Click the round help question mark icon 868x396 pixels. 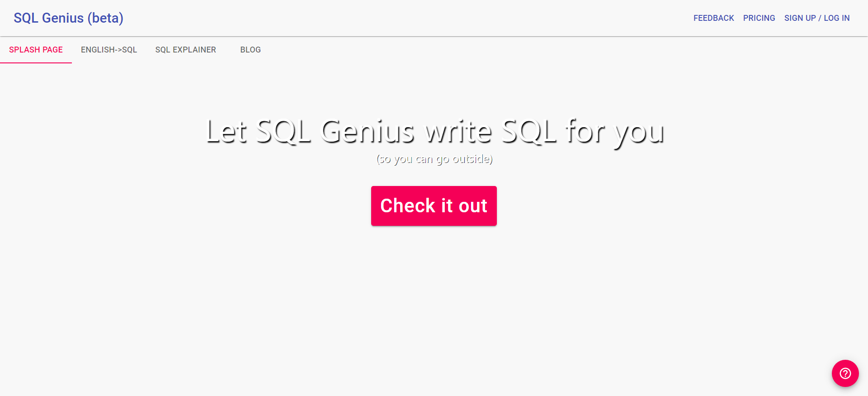point(845,373)
